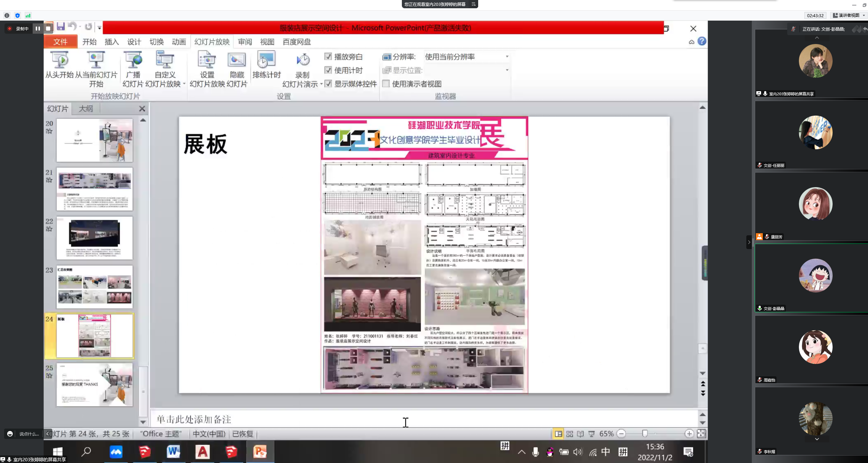Pause the screen recording
The height and width of the screenshot is (463, 868).
pyautogui.click(x=37, y=29)
